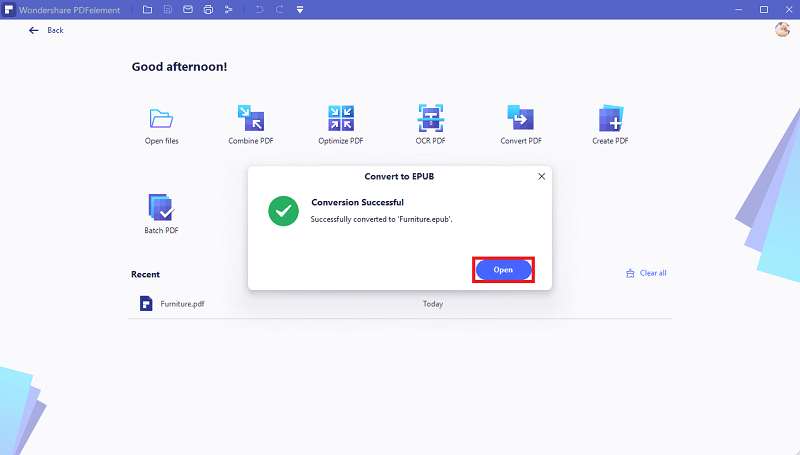This screenshot has width=800, height=455.
Task: Click the save icon in title bar
Action: tap(168, 10)
